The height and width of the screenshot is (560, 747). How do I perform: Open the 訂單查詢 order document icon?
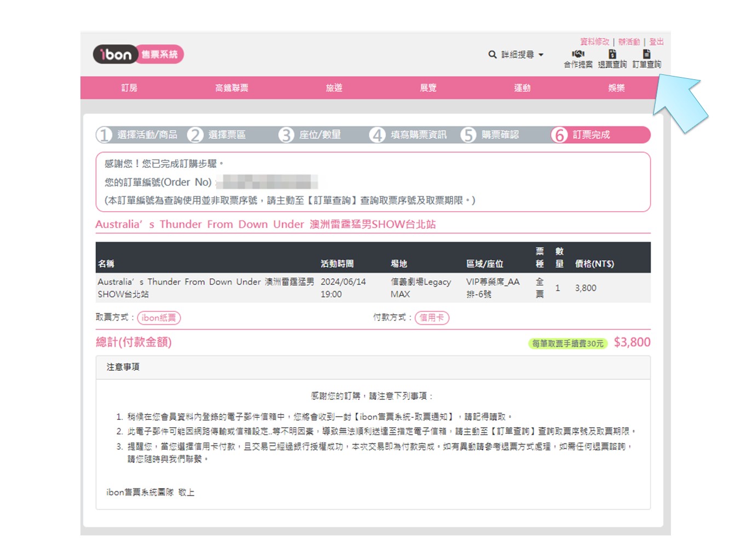click(646, 54)
